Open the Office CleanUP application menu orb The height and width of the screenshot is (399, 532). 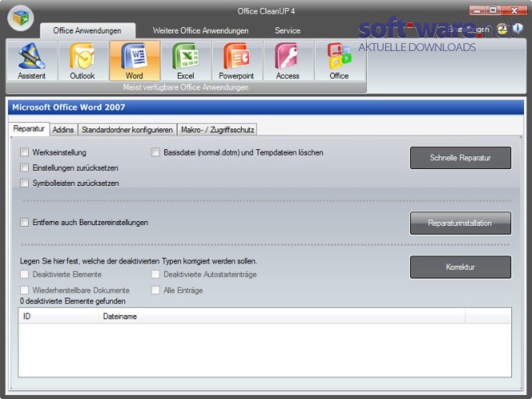coord(21,18)
